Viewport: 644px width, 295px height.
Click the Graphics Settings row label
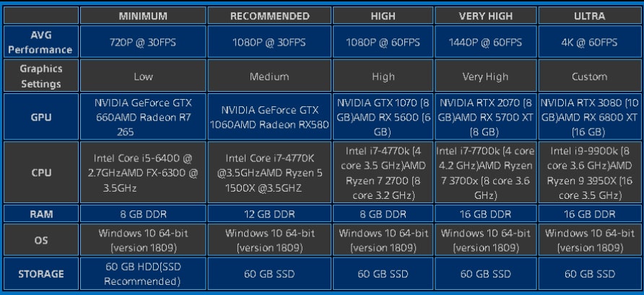click(x=40, y=76)
